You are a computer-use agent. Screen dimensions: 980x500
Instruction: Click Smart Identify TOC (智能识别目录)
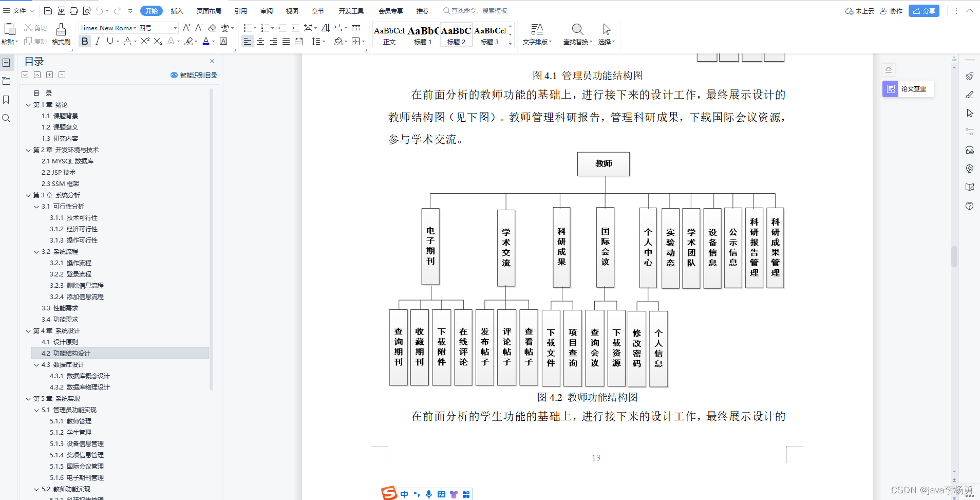(x=194, y=75)
